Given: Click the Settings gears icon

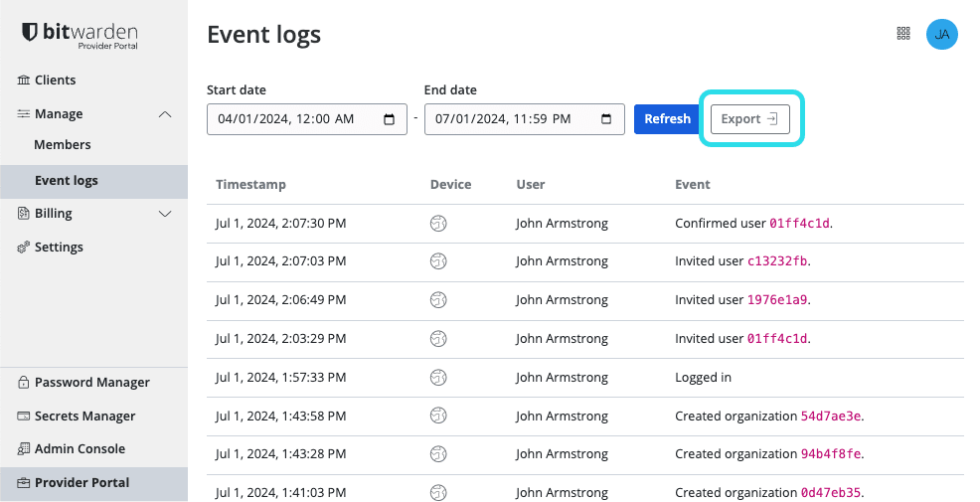Looking at the screenshot, I should click(24, 248).
